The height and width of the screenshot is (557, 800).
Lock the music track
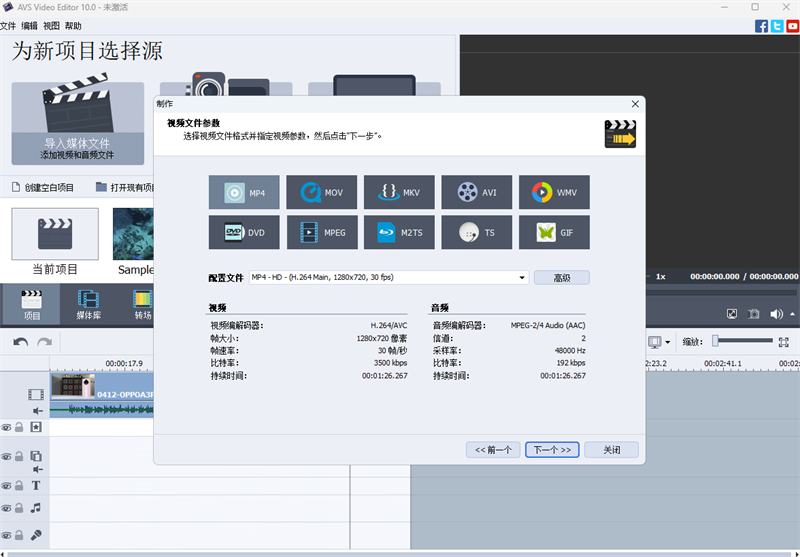point(19,508)
